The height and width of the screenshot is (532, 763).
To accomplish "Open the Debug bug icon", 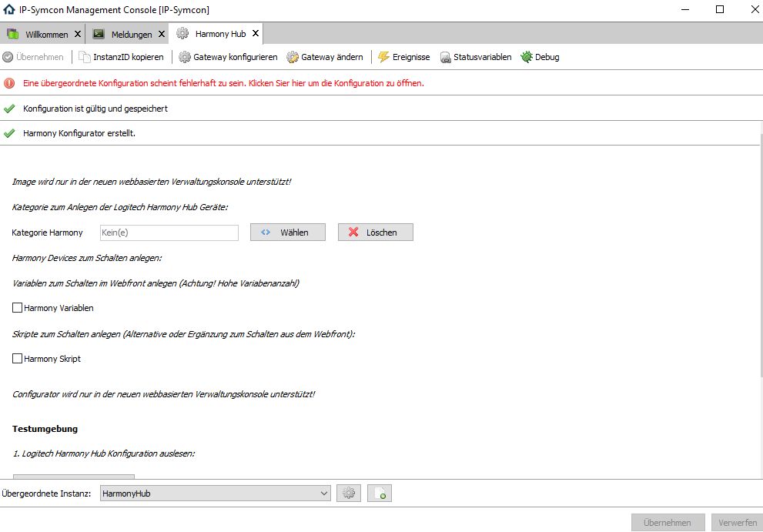I will (x=527, y=57).
